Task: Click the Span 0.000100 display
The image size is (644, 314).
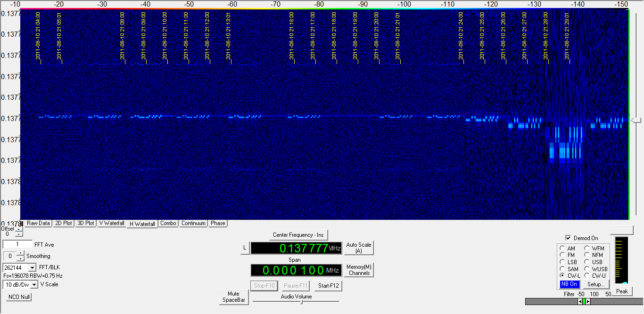Action: coord(296,270)
